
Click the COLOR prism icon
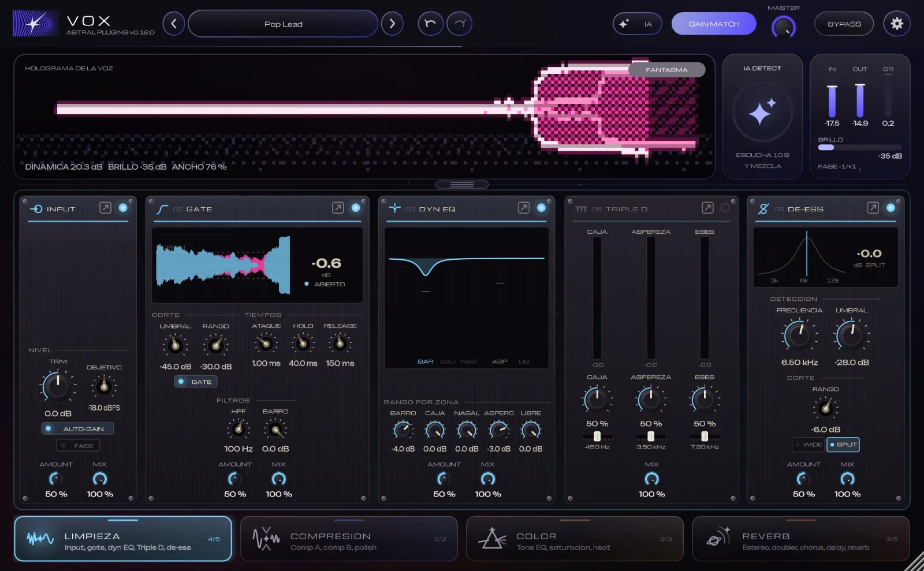492,539
